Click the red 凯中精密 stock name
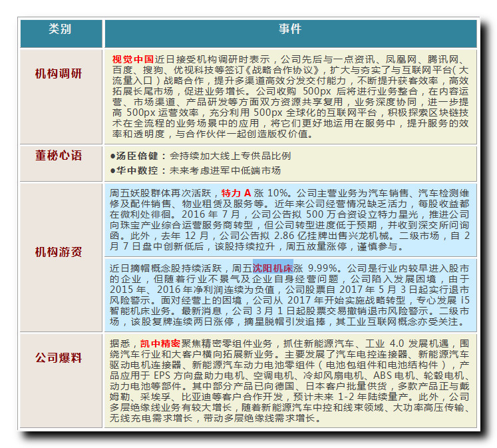 coord(160,343)
